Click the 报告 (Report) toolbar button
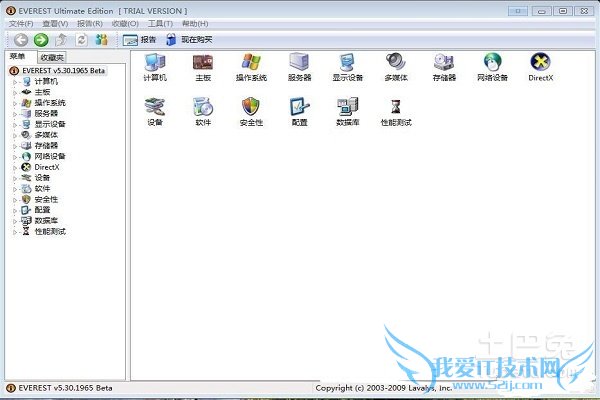Viewport: 600px width, 400px height. coord(139,40)
